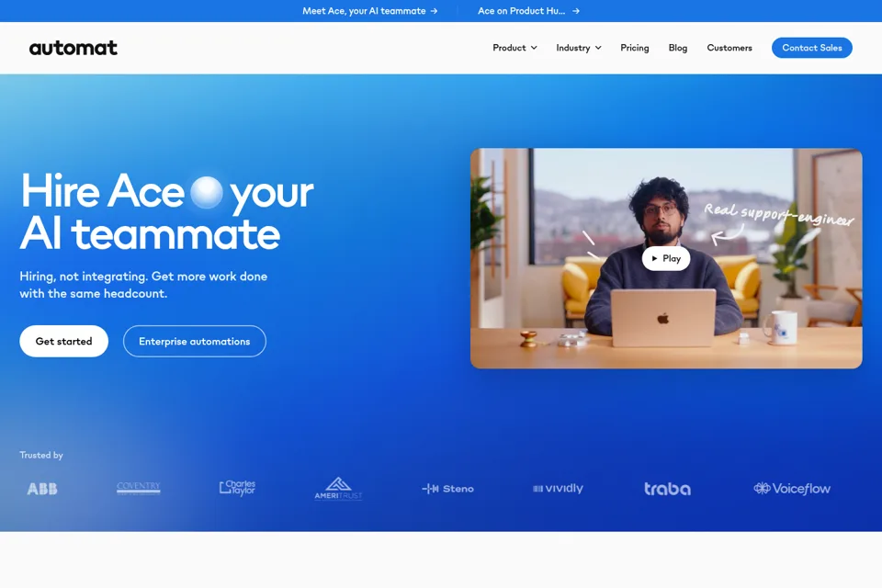Click the Vividly logo
Screen dimensions: 882x588
click(x=558, y=489)
